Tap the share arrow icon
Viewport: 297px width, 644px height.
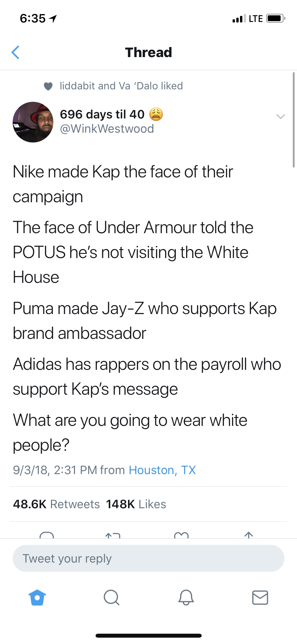[249, 535]
